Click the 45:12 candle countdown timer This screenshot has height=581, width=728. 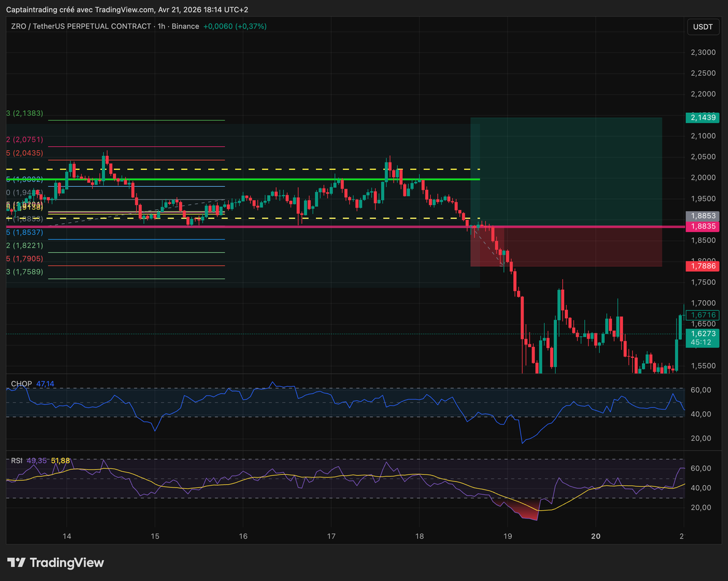click(x=702, y=343)
